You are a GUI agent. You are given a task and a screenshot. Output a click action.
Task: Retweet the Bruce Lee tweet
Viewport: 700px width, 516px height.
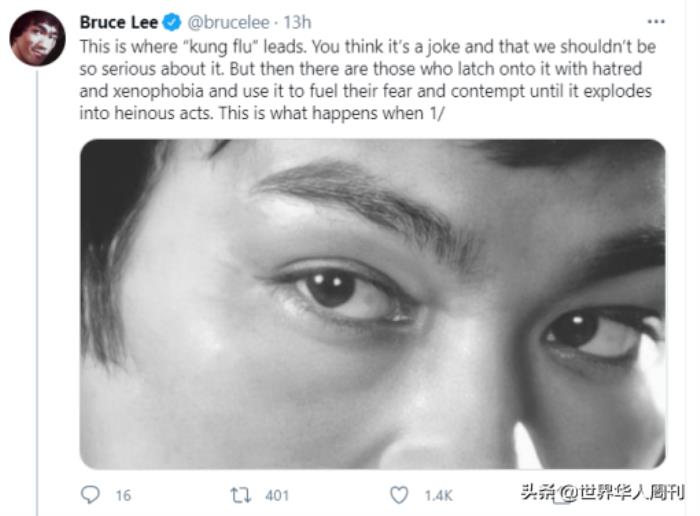tap(241, 494)
